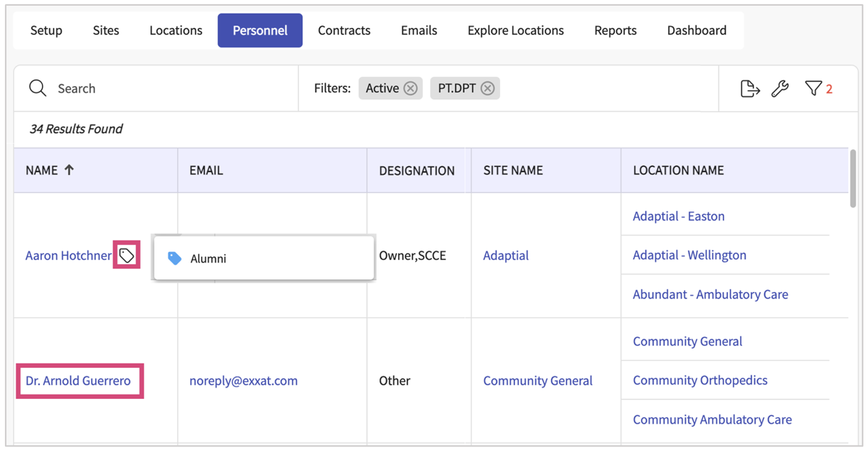This screenshot has height=451, width=868.
Task: Click the blue Alumni tag icon
Action: (174, 258)
